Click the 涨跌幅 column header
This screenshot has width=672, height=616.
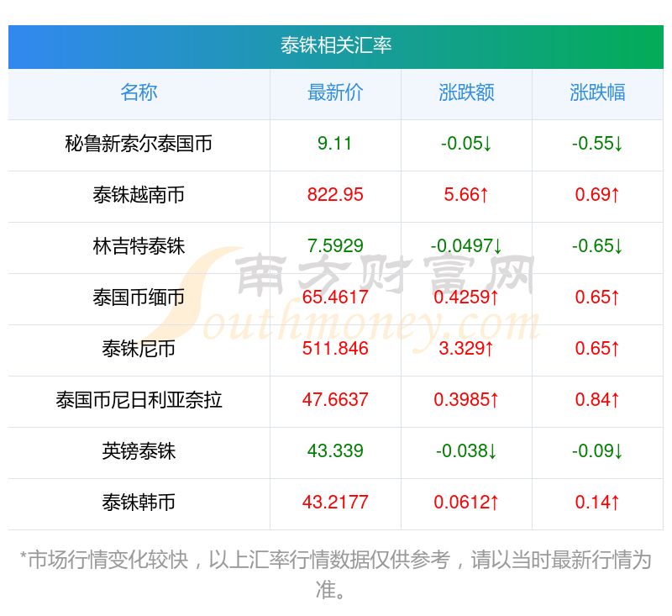(x=597, y=92)
